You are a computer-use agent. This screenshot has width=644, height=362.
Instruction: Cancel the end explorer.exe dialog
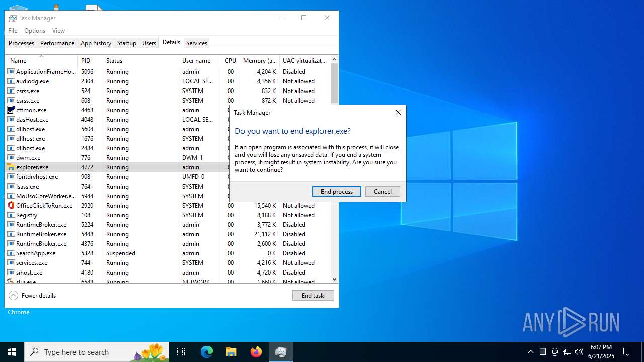(x=383, y=192)
